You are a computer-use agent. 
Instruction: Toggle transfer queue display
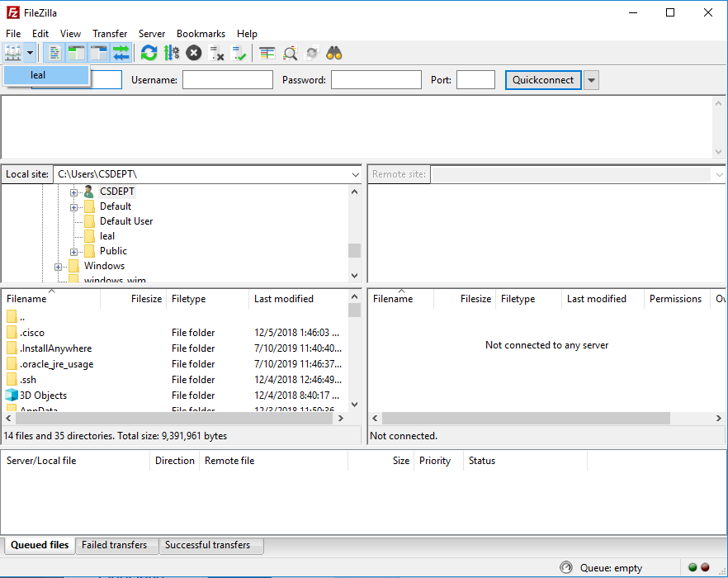(x=121, y=53)
